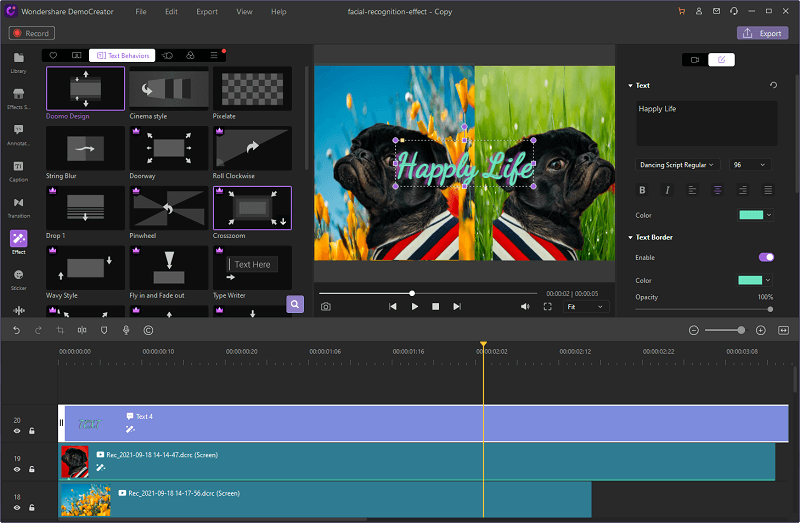Enter fullscreen preview
Screen dimensions: 800x523
pos(547,307)
